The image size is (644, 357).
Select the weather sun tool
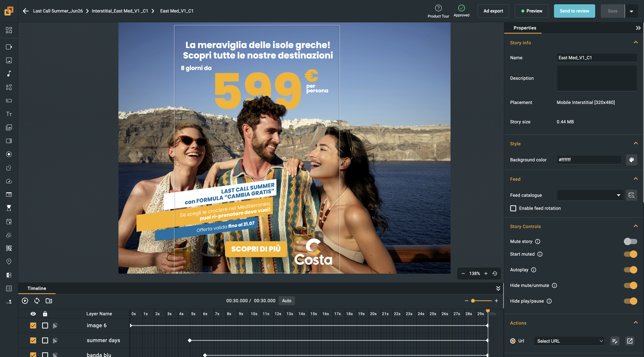click(x=9, y=235)
